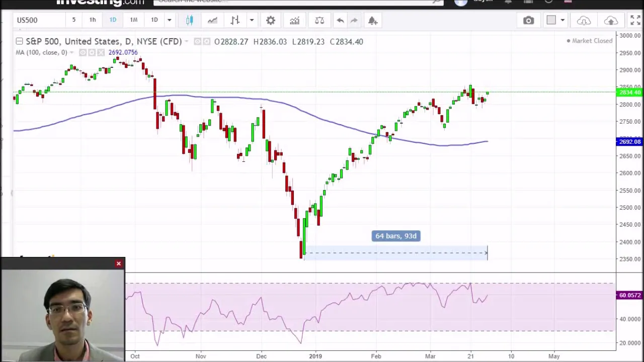Select the highlighted 1D interval
This screenshot has height=362, width=644.
pyautogui.click(x=113, y=20)
